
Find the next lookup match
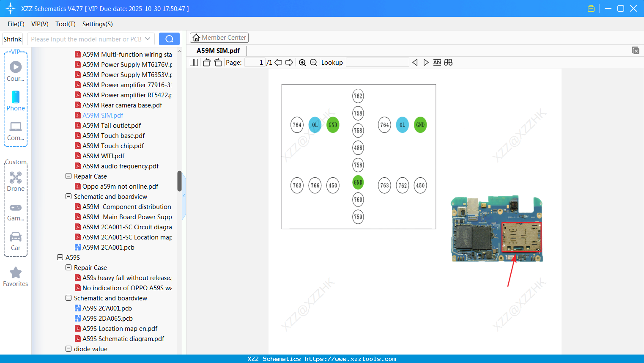[426, 63]
